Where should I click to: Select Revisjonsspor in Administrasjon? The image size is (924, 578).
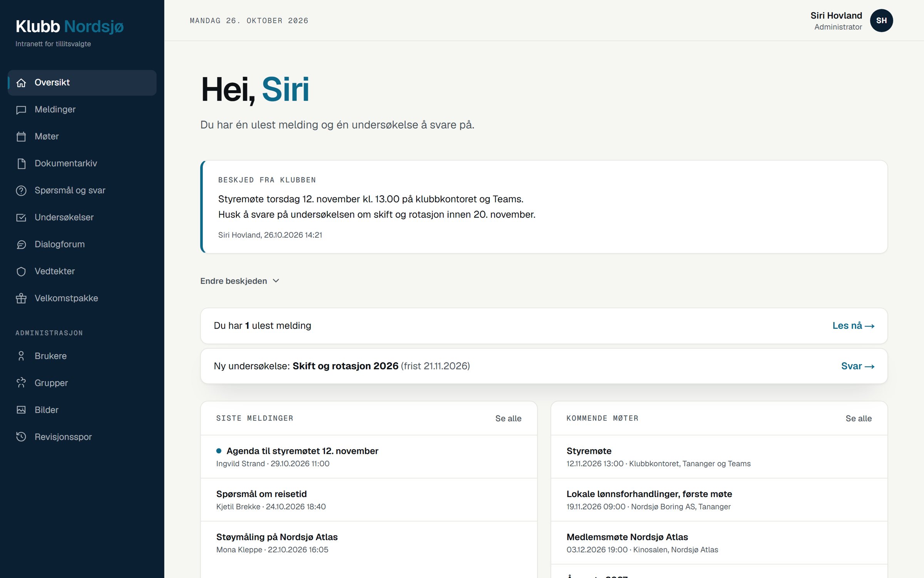[82, 437]
